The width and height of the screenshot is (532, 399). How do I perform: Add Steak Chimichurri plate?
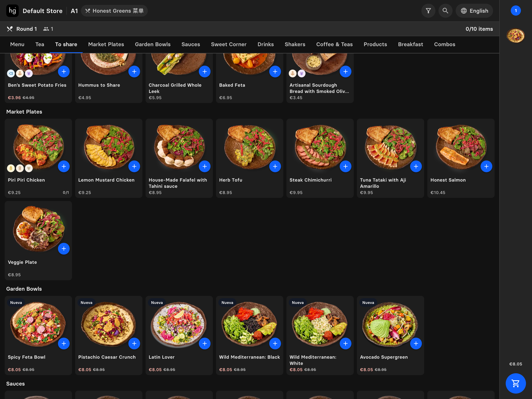[x=345, y=166]
